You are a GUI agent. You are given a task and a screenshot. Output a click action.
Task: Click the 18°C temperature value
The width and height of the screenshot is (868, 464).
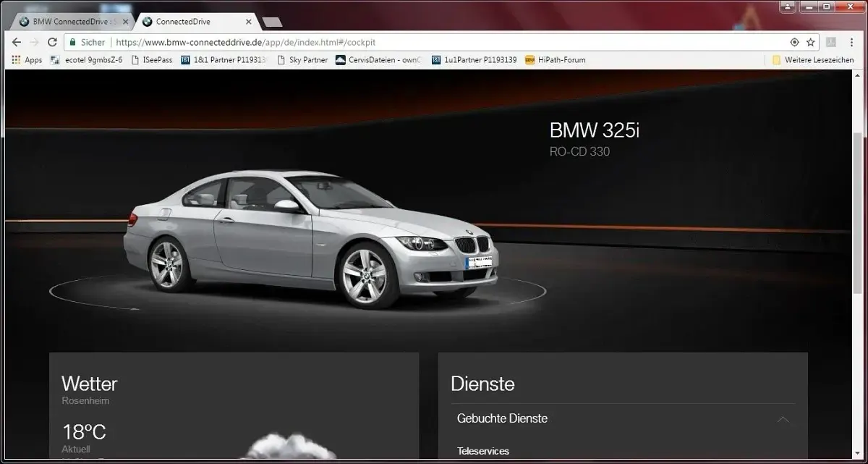point(84,433)
